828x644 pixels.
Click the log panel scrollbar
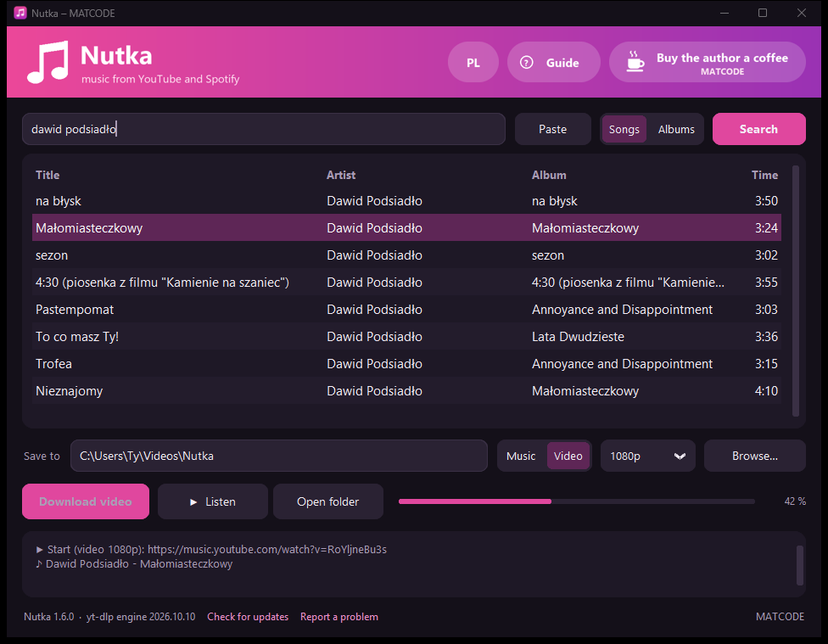click(799, 565)
